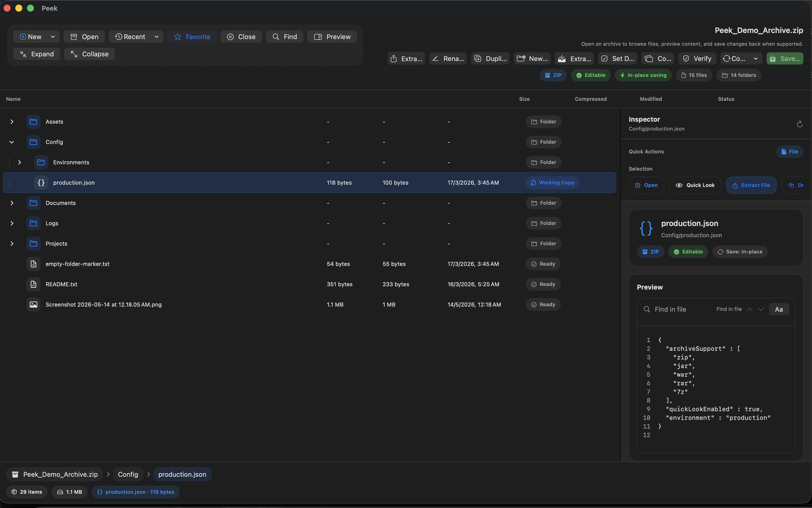Click the Set D... checkbox-icon button

coord(617,58)
